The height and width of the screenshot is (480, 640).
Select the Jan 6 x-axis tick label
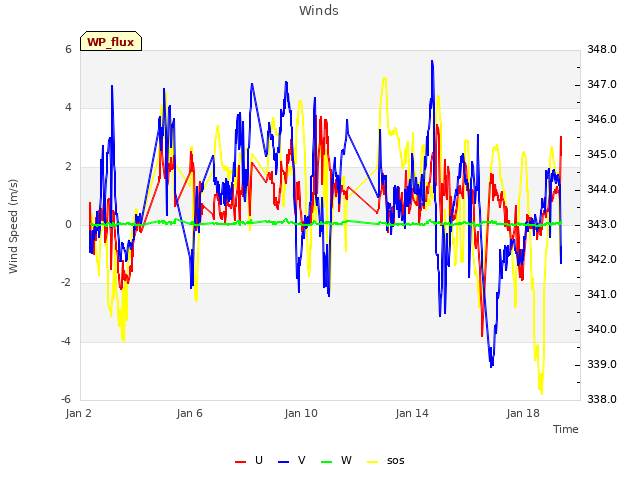(189, 413)
